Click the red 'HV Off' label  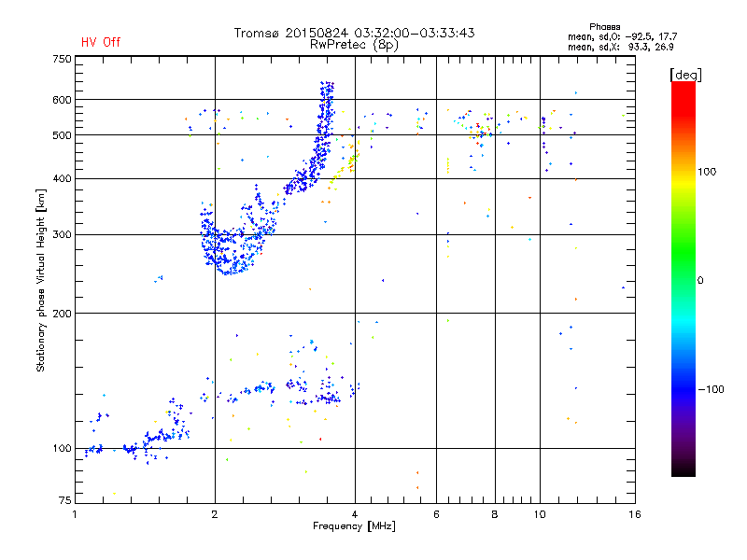[x=101, y=42]
